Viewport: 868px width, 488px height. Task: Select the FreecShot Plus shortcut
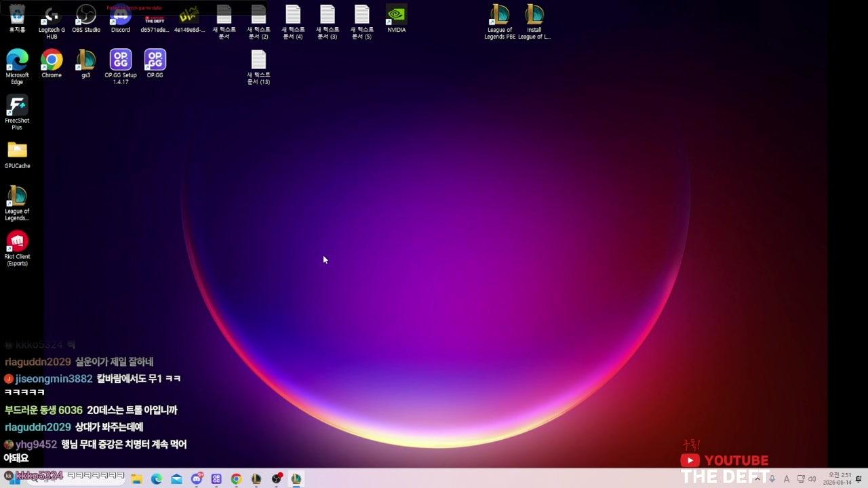coord(17,113)
